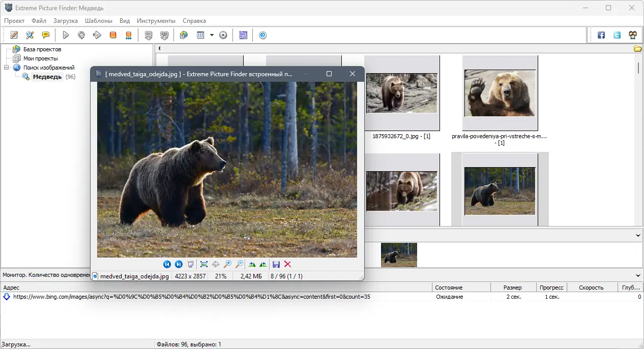The height and width of the screenshot is (349, 644).
Task: Go to the next image in viewer
Action: (x=179, y=264)
